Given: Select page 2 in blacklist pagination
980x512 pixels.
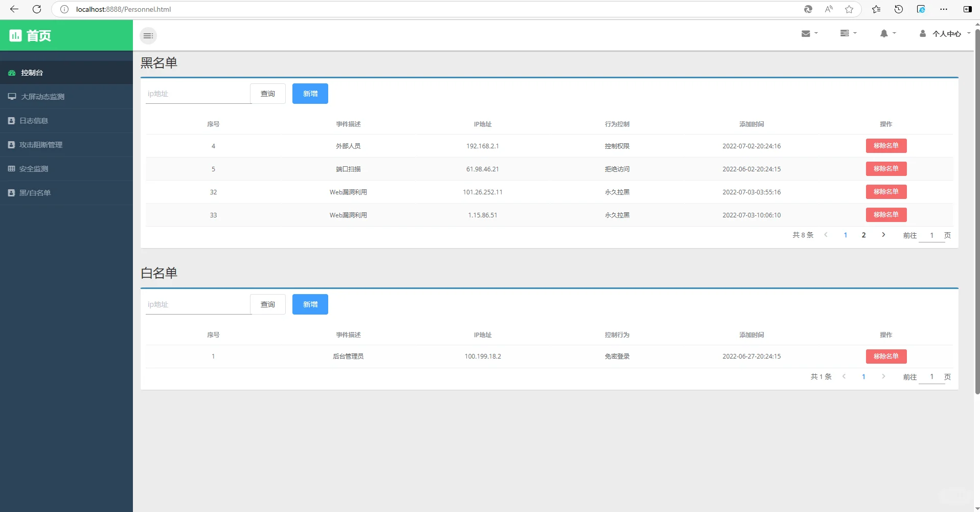Looking at the screenshot, I should tap(864, 235).
